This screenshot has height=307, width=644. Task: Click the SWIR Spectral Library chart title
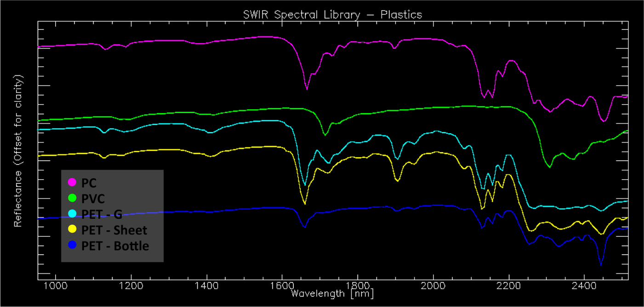tap(332, 15)
